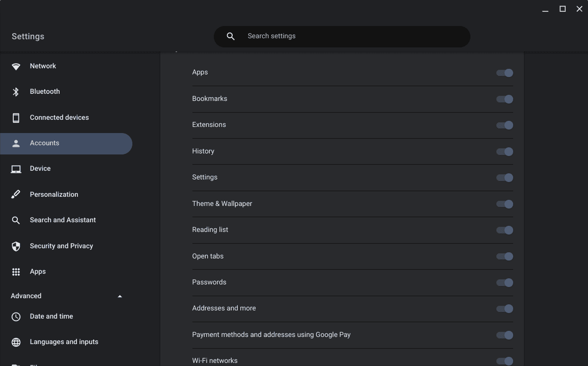Click the Personalization brush icon
The height and width of the screenshot is (366, 588).
click(x=16, y=194)
